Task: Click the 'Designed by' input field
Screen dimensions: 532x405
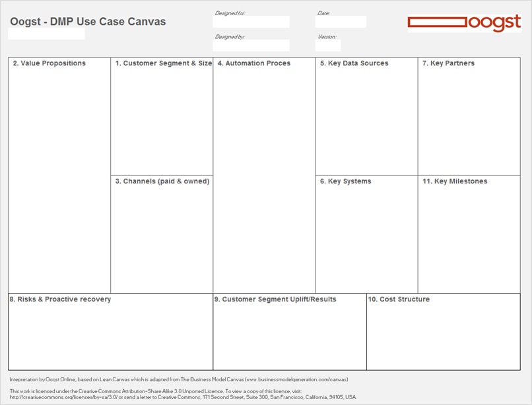Action: point(251,46)
